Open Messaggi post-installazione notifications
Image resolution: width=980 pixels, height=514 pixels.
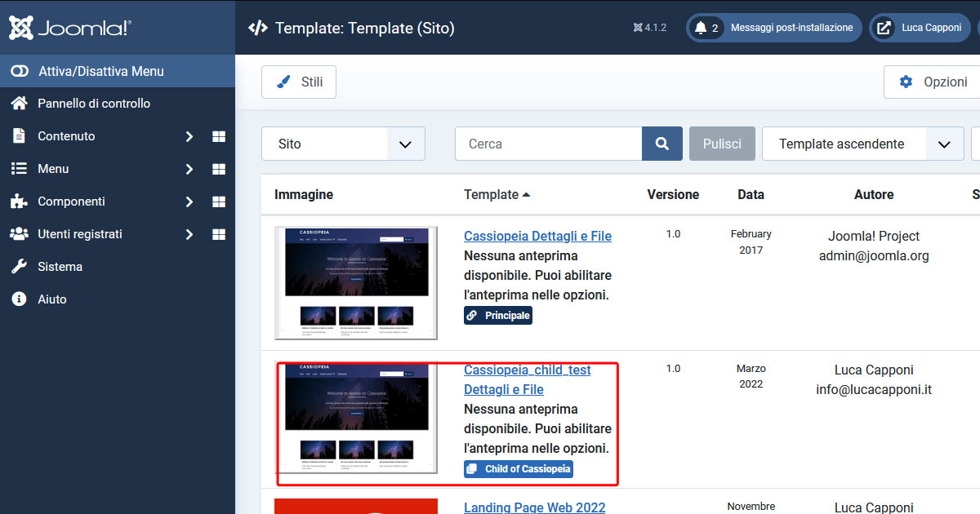(x=773, y=28)
